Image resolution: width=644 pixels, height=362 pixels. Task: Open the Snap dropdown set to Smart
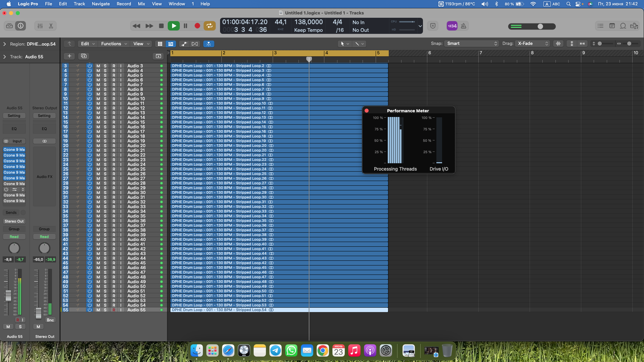point(472,44)
